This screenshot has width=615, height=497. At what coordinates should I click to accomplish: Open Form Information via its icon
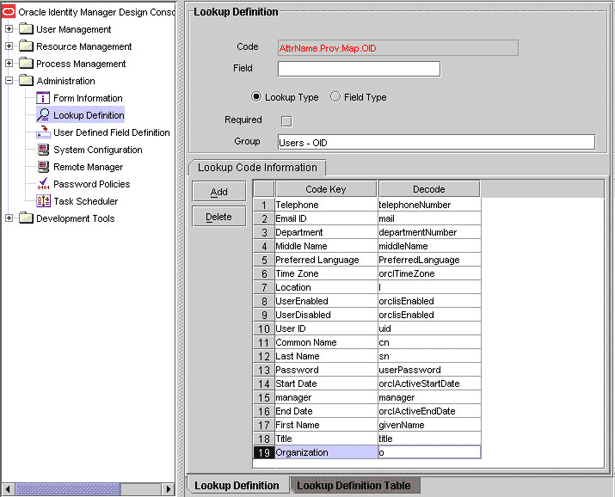43,98
